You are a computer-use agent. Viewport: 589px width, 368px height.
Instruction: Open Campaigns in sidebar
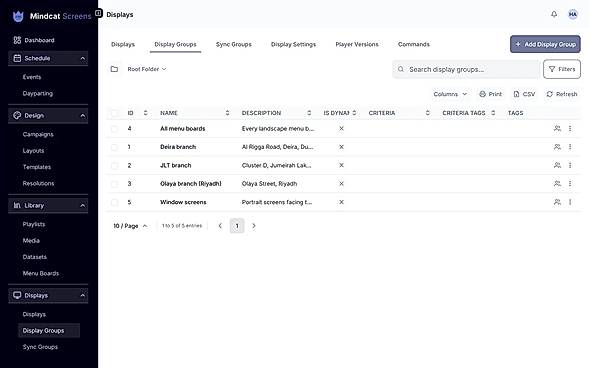(38, 134)
